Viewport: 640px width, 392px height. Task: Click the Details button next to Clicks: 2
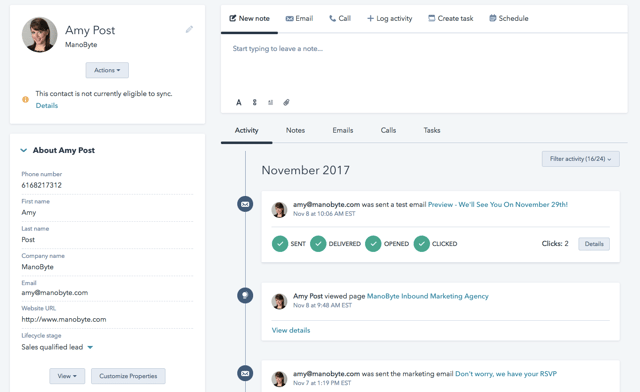pyautogui.click(x=594, y=244)
